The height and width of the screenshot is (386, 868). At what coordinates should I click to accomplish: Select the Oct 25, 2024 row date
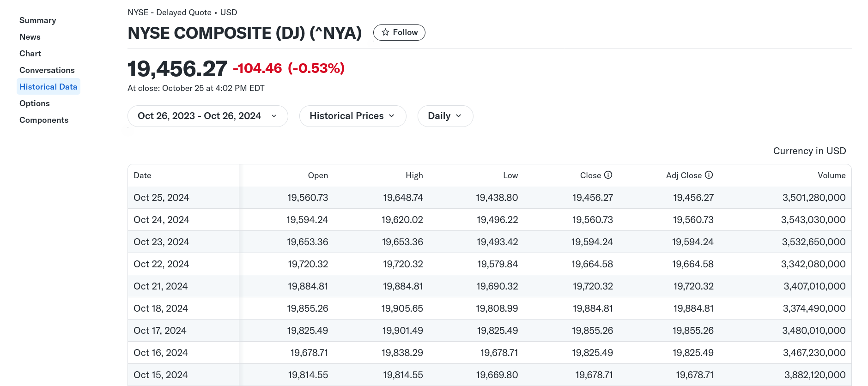[x=161, y=198]
